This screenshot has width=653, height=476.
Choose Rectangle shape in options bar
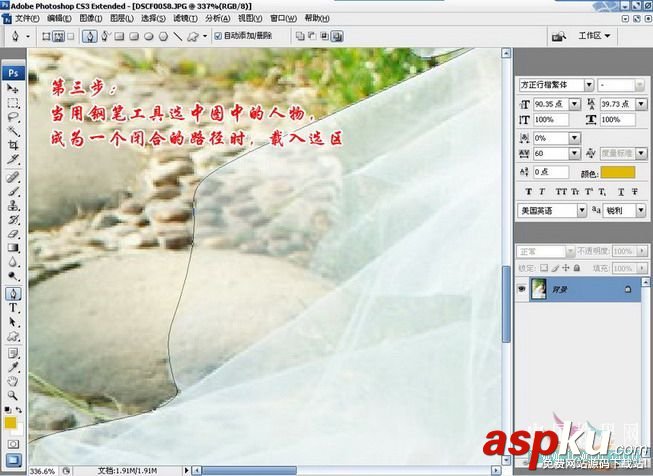(119, 37)
